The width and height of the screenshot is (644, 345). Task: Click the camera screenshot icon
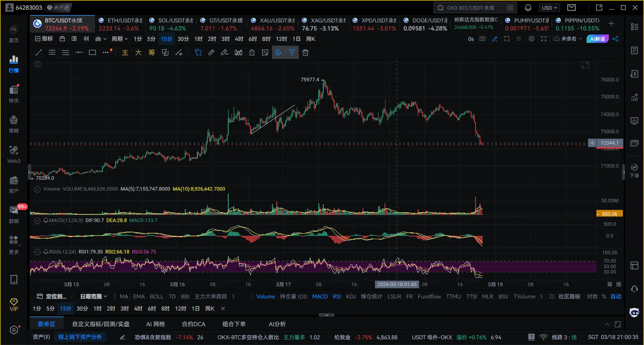pos(482,39)
